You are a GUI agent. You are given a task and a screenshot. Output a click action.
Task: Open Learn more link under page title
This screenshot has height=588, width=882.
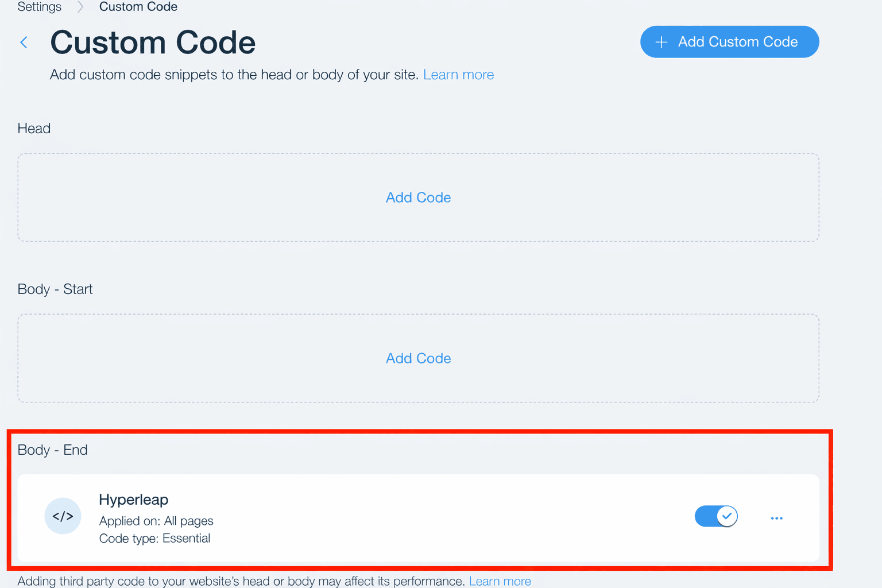click(458, 75)
